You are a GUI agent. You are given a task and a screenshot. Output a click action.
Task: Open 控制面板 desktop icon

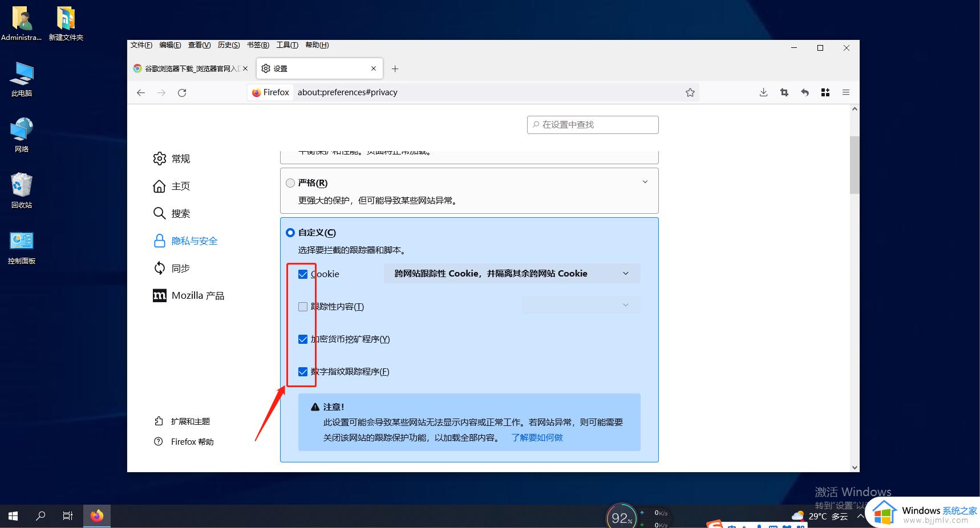pyautogui.click(x=22, y=247)
